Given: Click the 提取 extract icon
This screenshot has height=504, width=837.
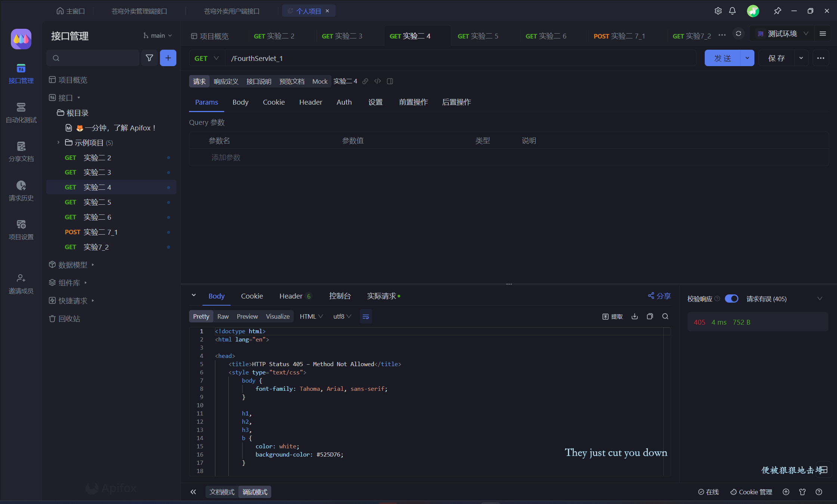Looking at the screenshot, I should click(612, 316).
